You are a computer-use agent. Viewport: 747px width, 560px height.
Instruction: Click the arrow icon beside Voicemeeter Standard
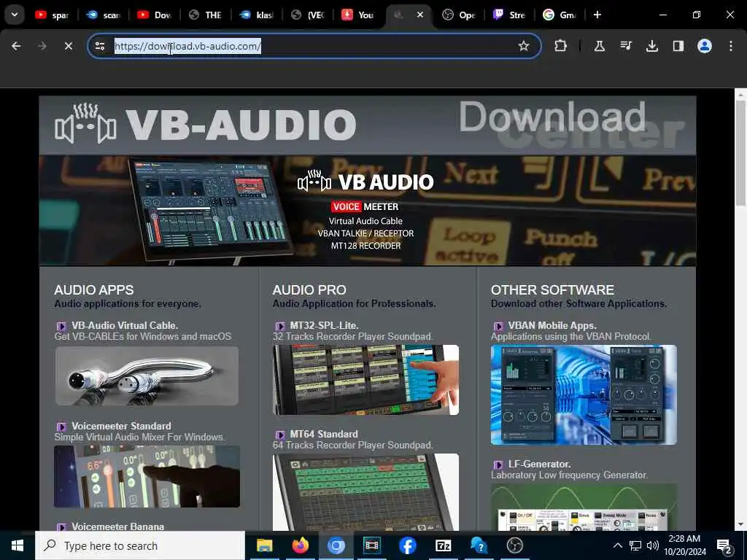pos(61,427)
